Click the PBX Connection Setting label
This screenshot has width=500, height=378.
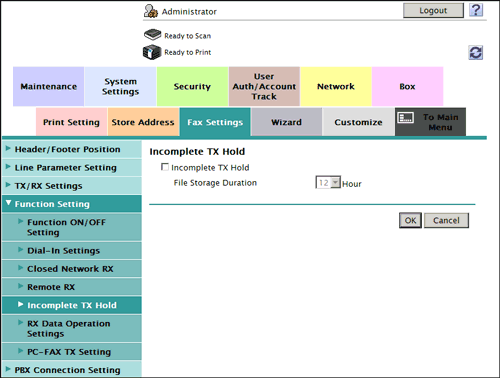point(67,370)
